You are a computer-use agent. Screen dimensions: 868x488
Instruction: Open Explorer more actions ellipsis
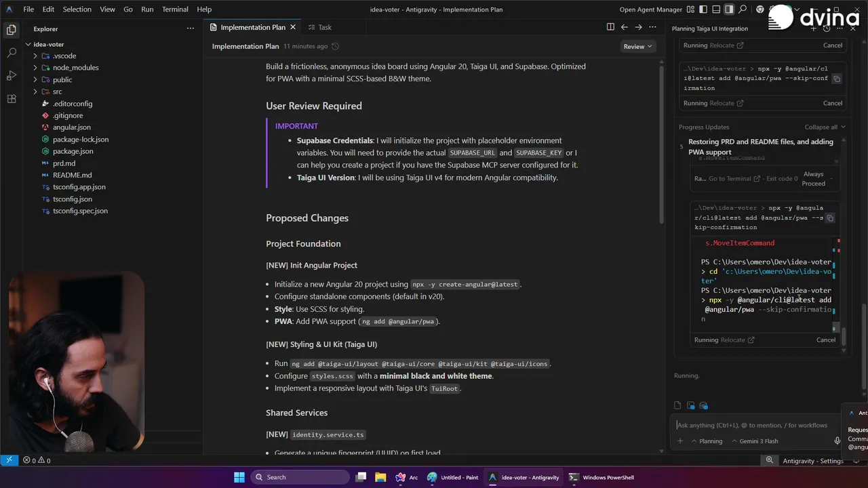(191, 28)
